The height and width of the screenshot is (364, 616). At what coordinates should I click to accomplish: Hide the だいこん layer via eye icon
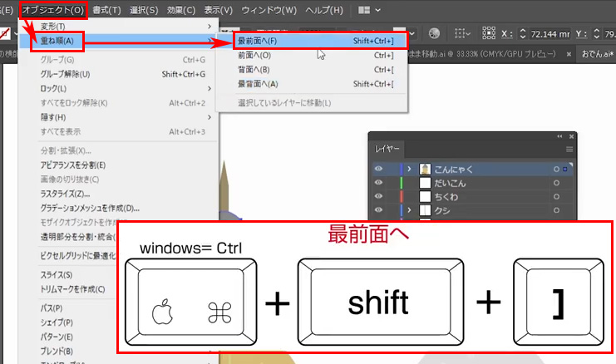pos(378,182)
